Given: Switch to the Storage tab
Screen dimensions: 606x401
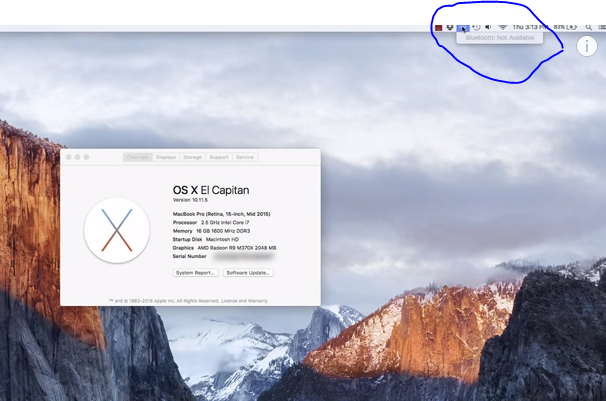Looking at the screenshot, I should (192, 157).
